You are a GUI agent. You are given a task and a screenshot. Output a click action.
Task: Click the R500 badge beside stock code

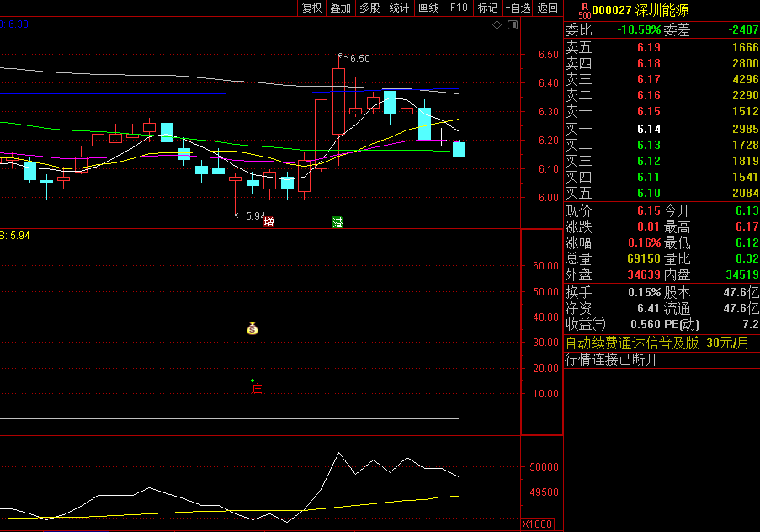[584, 9]
